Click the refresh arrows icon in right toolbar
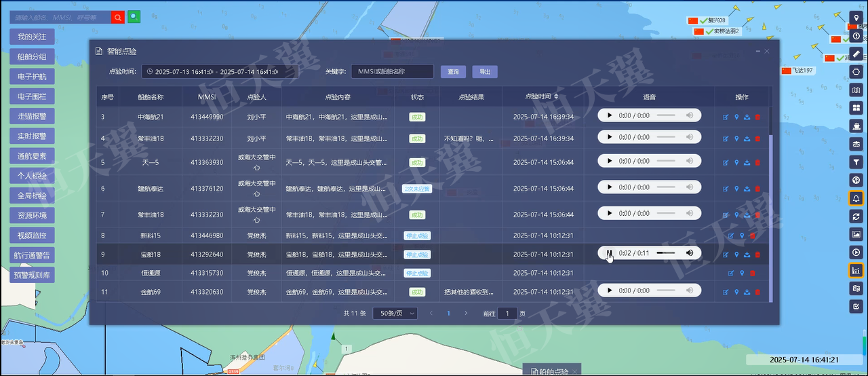The image size is (868, 376). (856, 217)
